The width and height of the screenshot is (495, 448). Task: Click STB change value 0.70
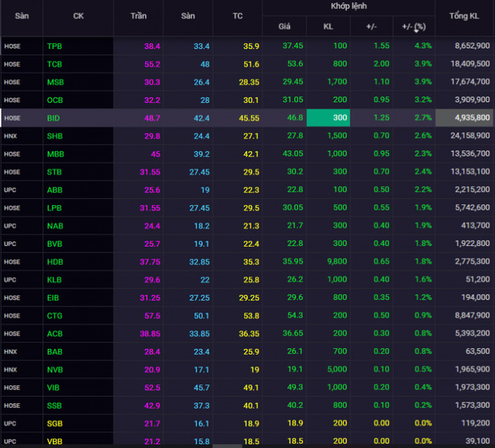(x=381, y=172)
